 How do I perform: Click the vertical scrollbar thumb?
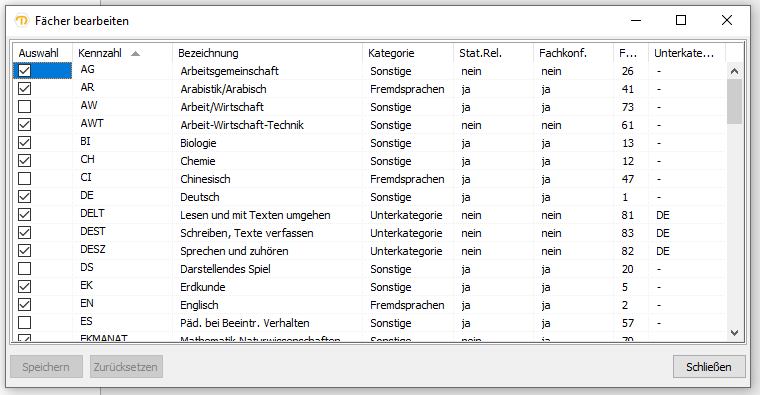734,102
